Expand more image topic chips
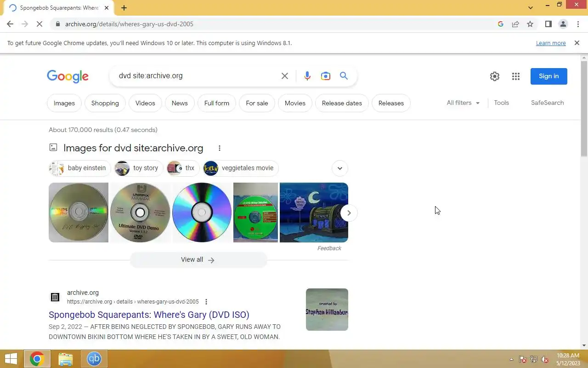This screenshot has width=588, height=368. point(340,168)
